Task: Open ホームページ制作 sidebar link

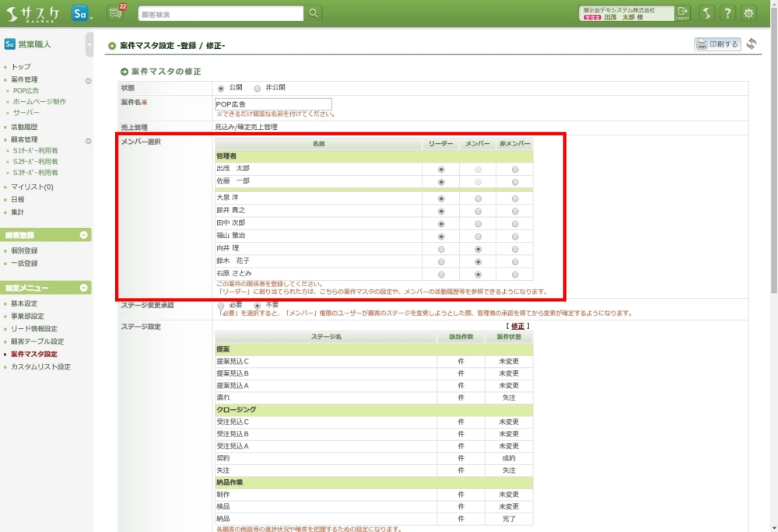Action: pos(39,102)
